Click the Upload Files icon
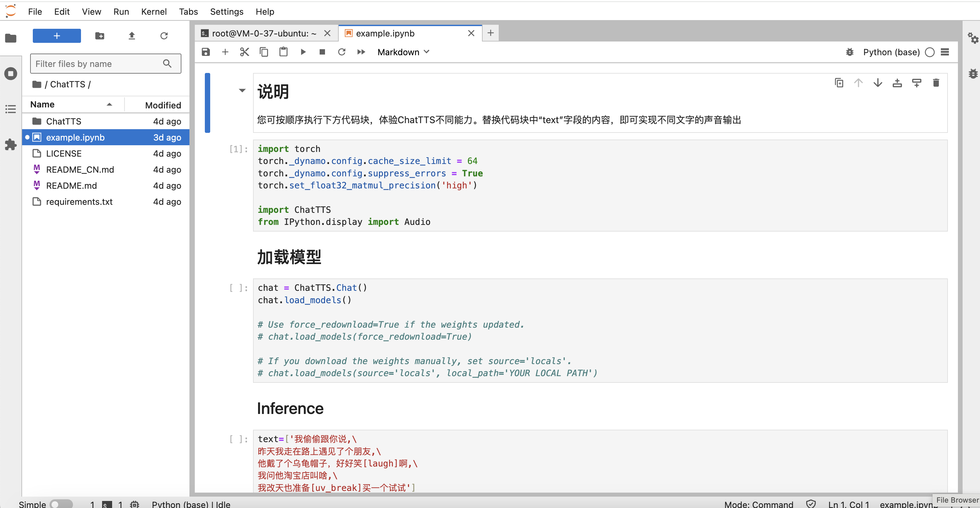The width and height of the screenshot is (980, 508). tap(132, 36)
